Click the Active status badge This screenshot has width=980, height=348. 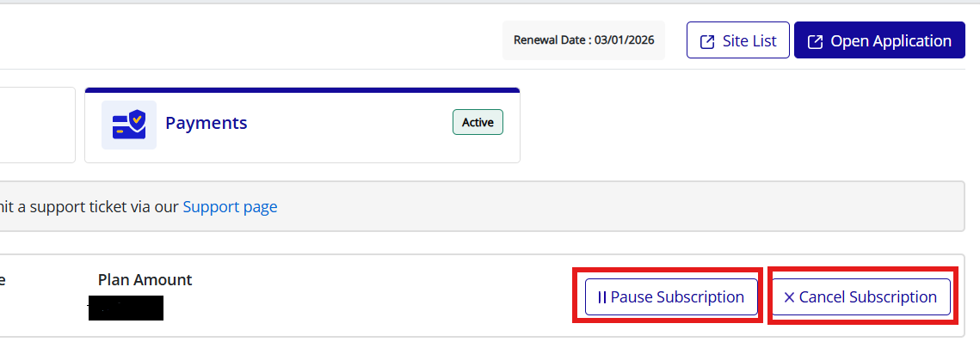(x=478, y=123)
